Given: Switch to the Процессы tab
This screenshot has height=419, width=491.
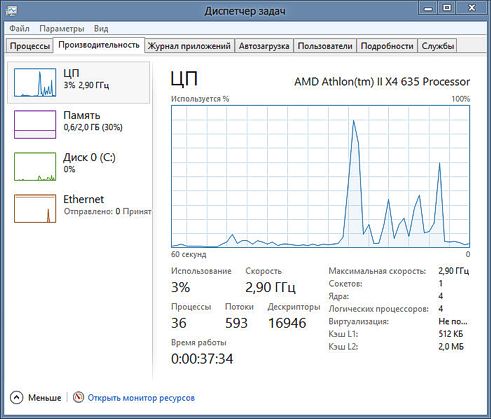Looking at the screenshot, I should [30, 46].
